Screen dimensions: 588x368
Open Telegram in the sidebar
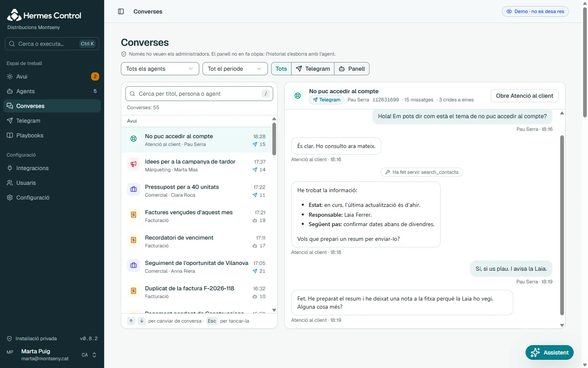tap(52, 121)
